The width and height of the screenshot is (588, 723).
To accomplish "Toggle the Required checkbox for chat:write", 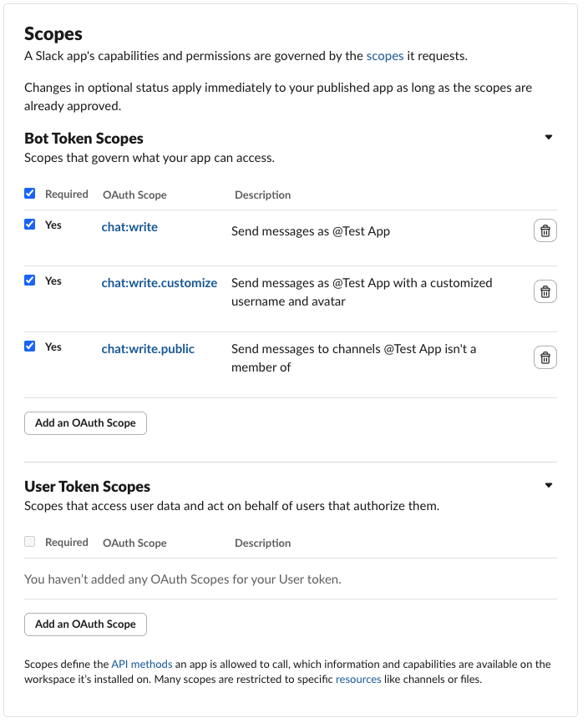I will pyautogui.click(x=30, y=225).
